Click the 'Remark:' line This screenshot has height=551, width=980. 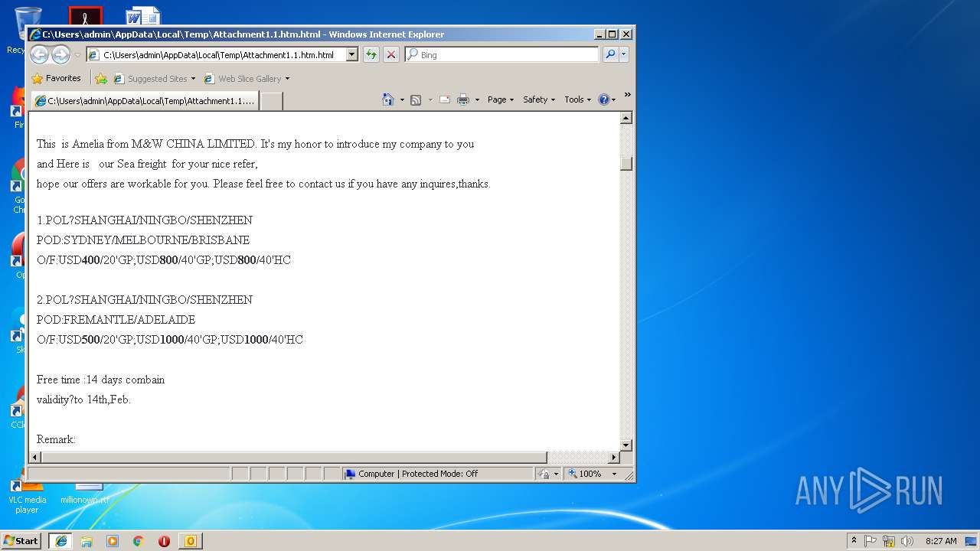[x=56, y=439]
